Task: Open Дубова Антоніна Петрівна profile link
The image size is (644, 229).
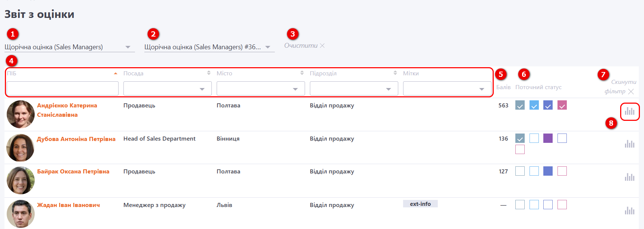Action: [x=76, y=139]
